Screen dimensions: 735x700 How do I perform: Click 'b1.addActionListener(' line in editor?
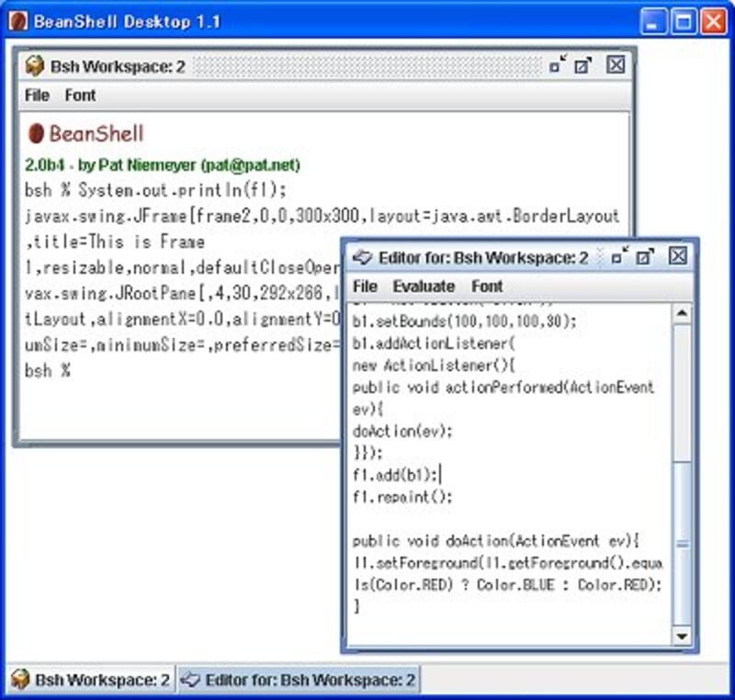tap(434, 343)
